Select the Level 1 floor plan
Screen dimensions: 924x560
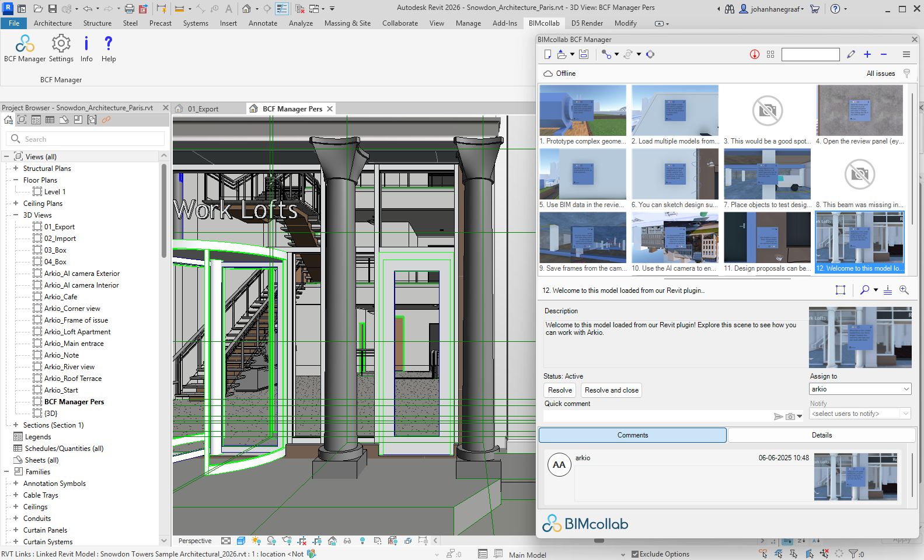click(x=55, y=192)
